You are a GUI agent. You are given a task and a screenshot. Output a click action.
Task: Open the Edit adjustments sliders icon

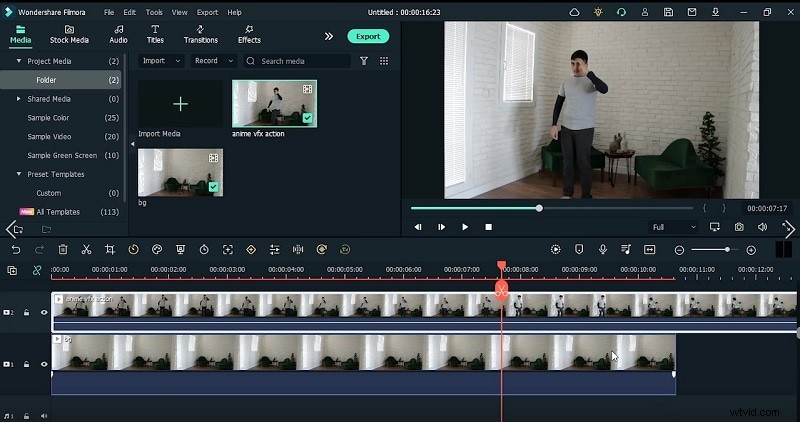coord(274,250)
